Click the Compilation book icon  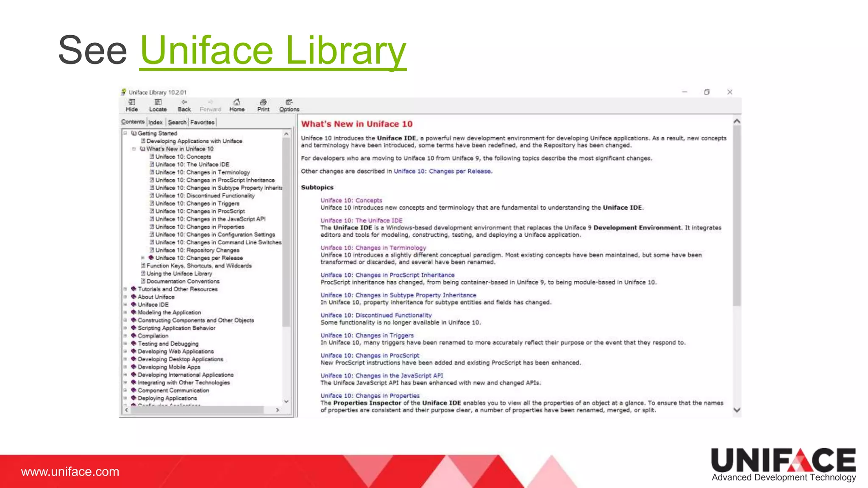(134, 335)
